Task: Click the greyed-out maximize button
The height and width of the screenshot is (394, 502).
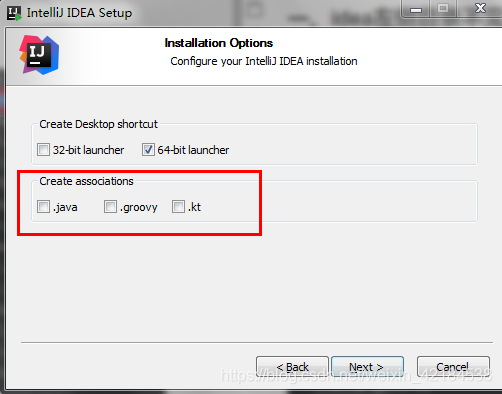Action: pyautogui.click(x=443, y=8)
